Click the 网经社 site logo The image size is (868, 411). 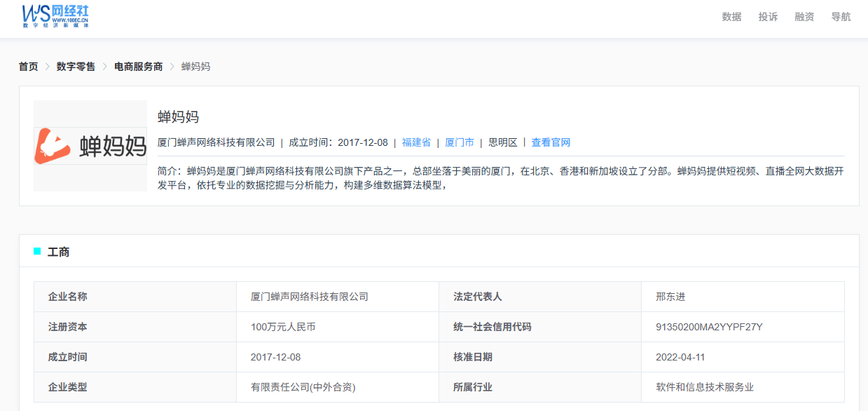point(55,16)
